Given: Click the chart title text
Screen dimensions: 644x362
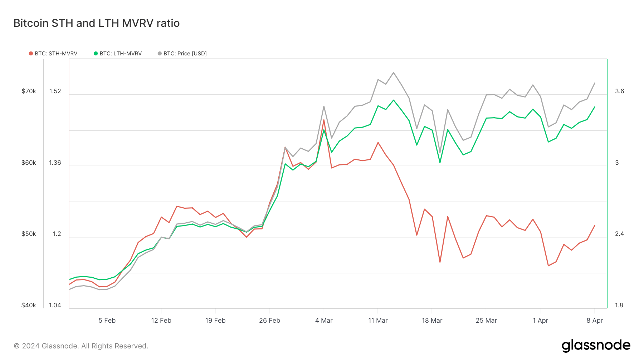Looking at the screenshot, I should click(97, 23).
